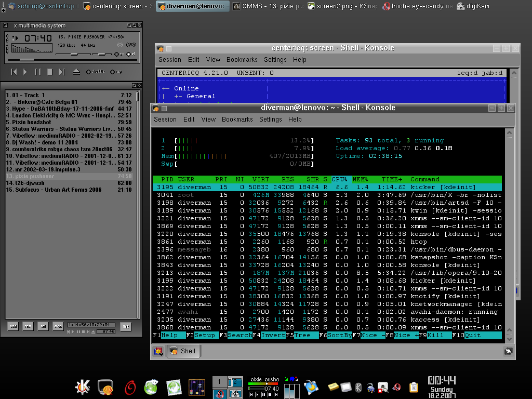Toggle the XMMS playlist (pl) button
Viewport: 532px width, 399px height.
pyautogui.click(x=130, y=54)
